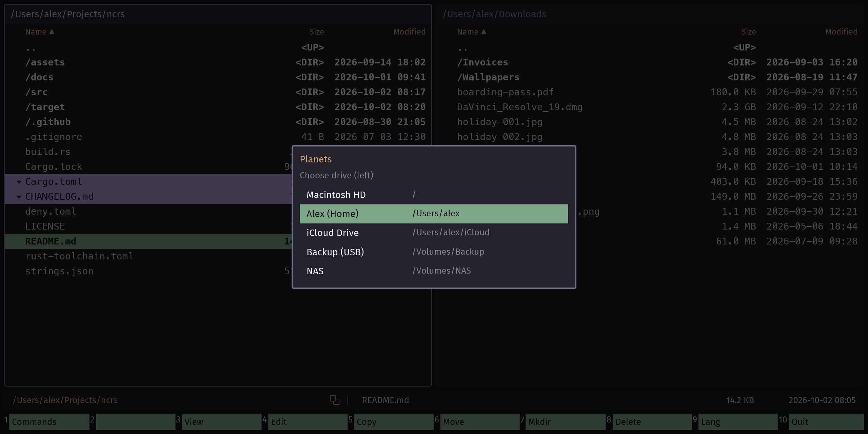Image resolution: width=868 pixels, height=434 pixels.
Task: Sort left panel by Size column header
Action: point(316,32)
